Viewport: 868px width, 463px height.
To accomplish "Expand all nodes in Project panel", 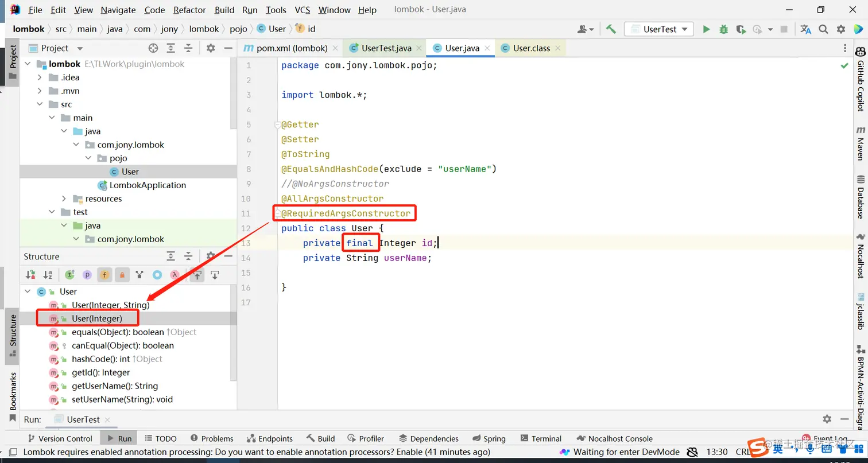I will click(x=171, y=48).
